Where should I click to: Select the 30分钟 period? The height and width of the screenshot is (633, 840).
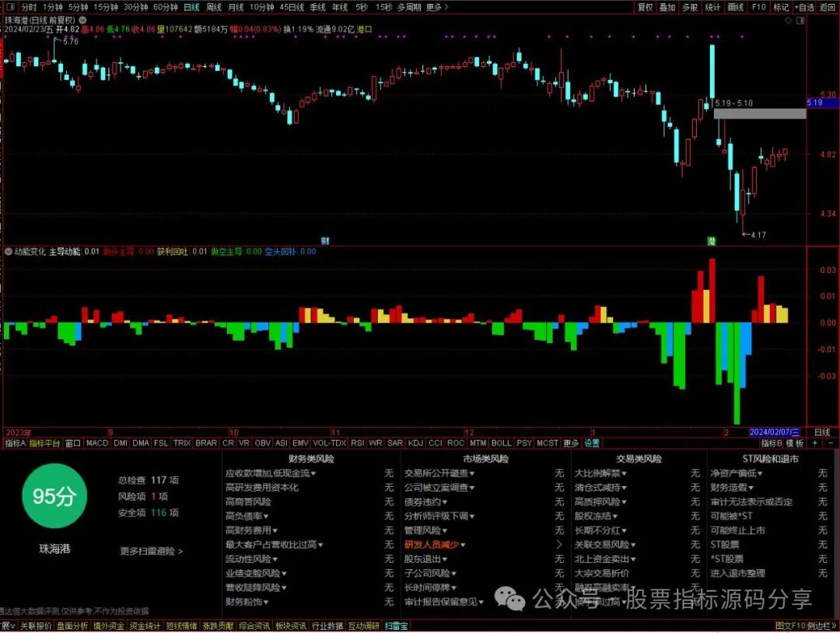point(135,7)
